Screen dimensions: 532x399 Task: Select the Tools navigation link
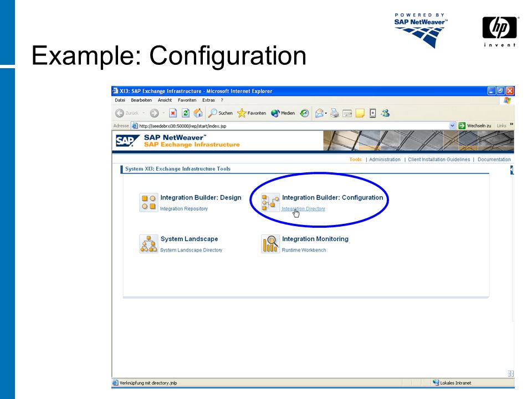pyautogui.click(x=356, y=160)
